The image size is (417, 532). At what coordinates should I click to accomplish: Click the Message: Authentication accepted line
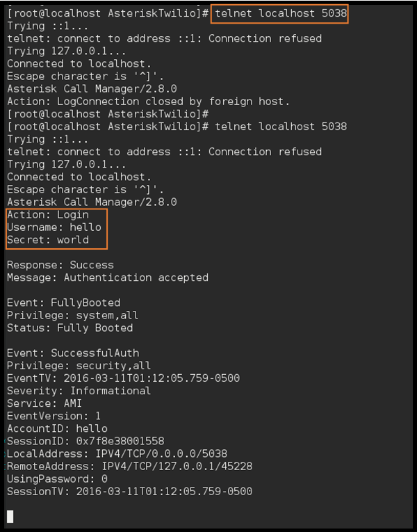point(108,277)
